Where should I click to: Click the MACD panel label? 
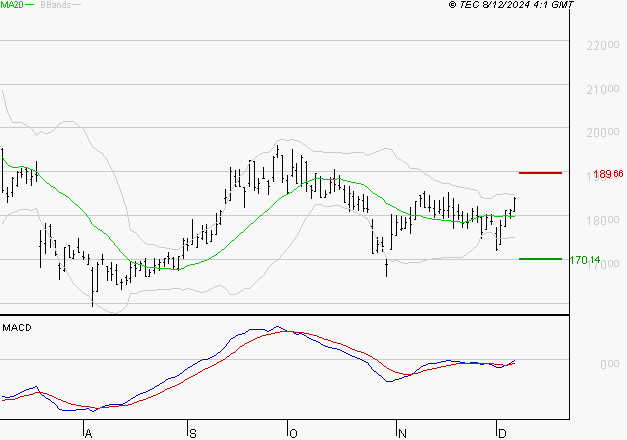click(x=17, y=327)
